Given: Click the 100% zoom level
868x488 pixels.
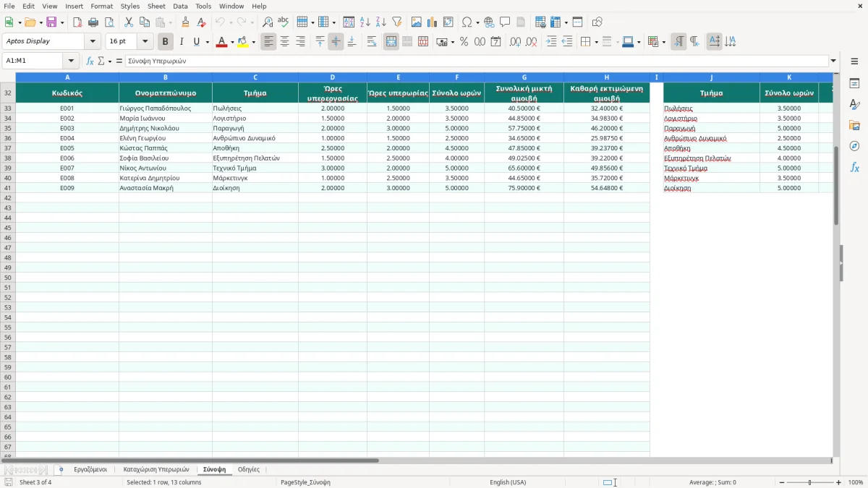Looking at the screenshot, I should pyautogui.click(x=856, y=482).
